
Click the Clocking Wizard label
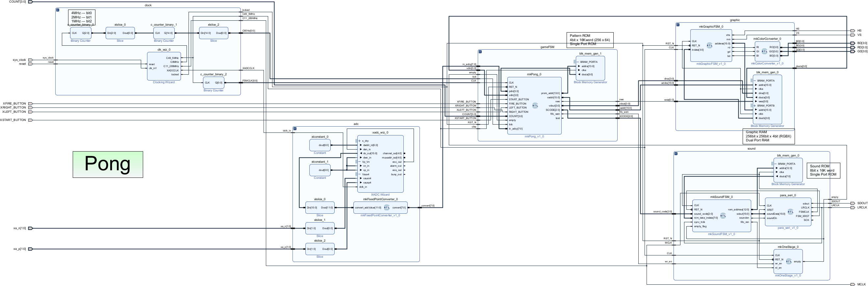(164, 83)
